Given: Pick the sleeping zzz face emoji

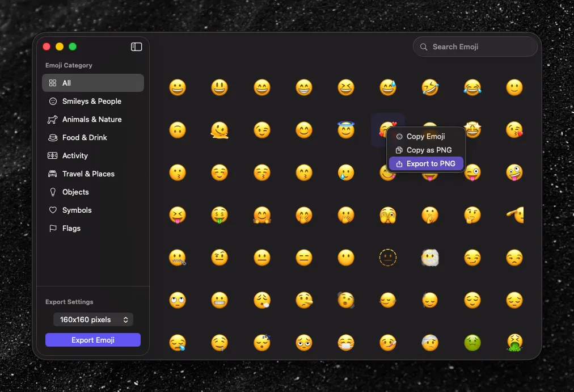Looking at the screenshot, I should click(x=262, y=343).
